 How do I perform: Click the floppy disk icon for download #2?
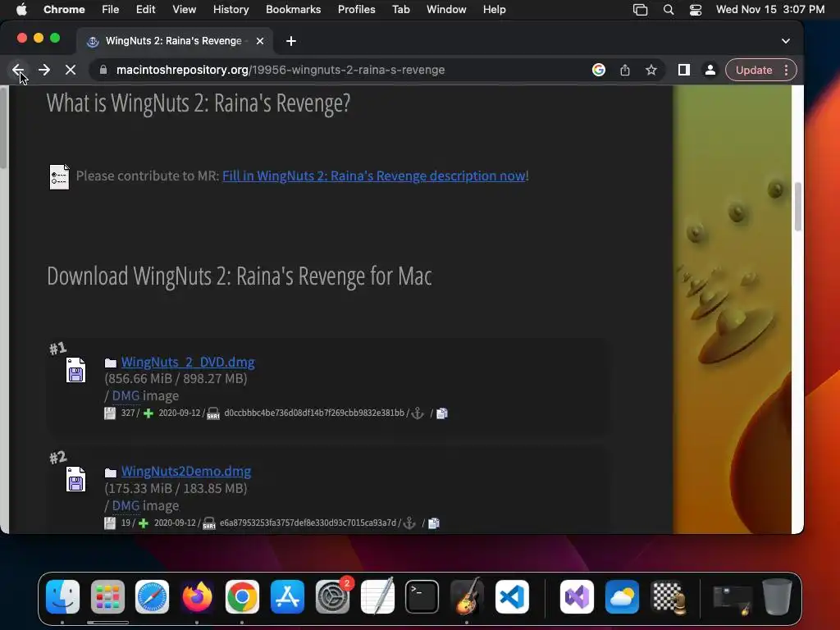coord(75,479)
